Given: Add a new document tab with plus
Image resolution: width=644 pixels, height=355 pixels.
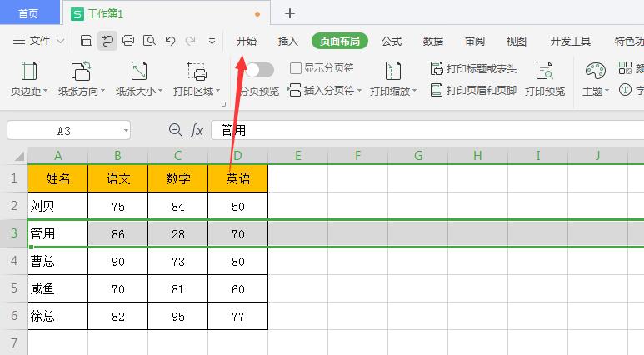Looking at the screenshot, I should point(290,13).
